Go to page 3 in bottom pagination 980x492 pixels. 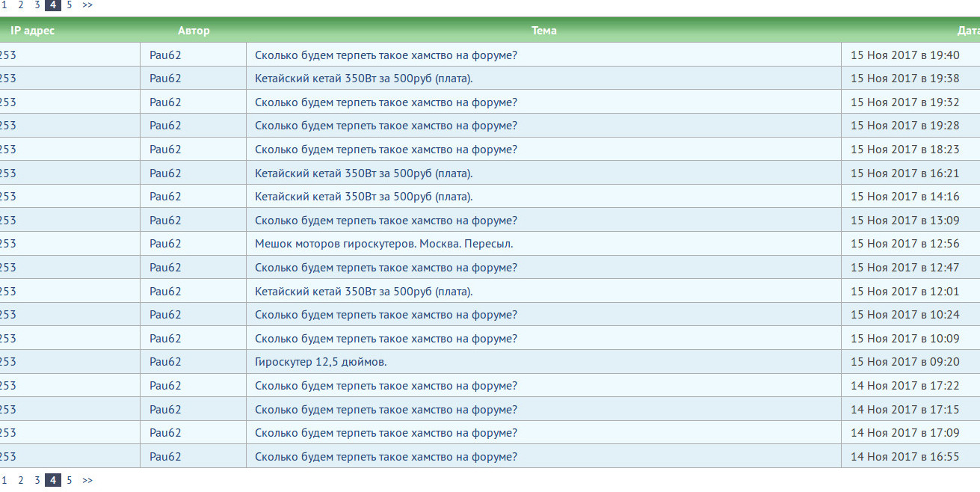(37, 480)
